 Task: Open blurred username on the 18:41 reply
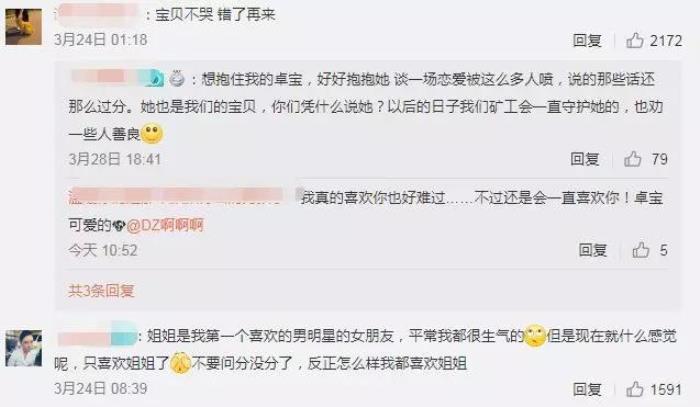click(x=117, y=78)
